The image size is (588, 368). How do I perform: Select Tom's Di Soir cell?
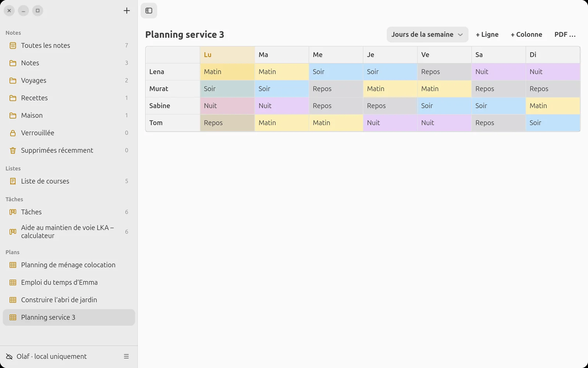tap(553, 123)
